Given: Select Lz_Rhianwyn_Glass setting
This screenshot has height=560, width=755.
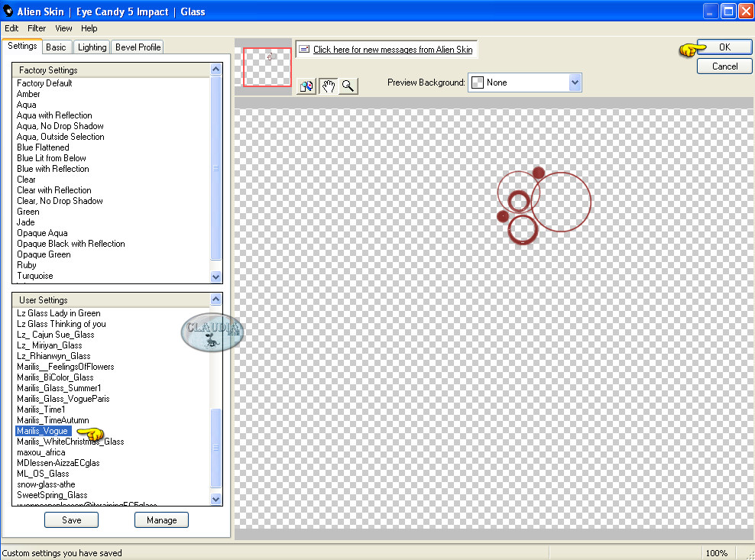Looking at the screenshot, I should [53, 356].
